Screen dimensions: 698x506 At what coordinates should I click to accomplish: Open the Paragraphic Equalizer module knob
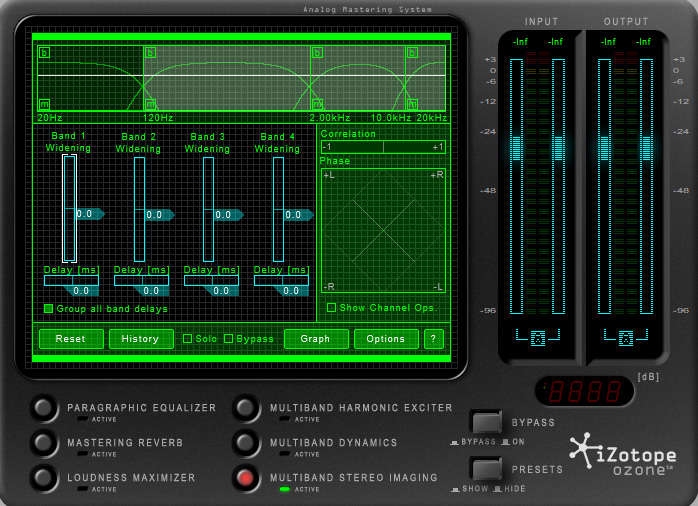[x=44, y=407]
